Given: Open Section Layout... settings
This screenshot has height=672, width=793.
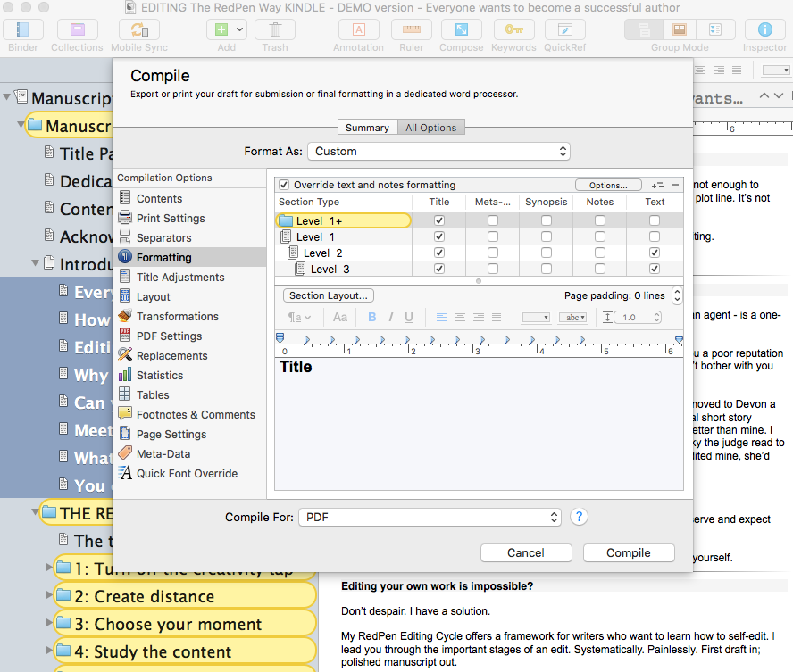Looking at the screenshot, I should pos(329,295).
